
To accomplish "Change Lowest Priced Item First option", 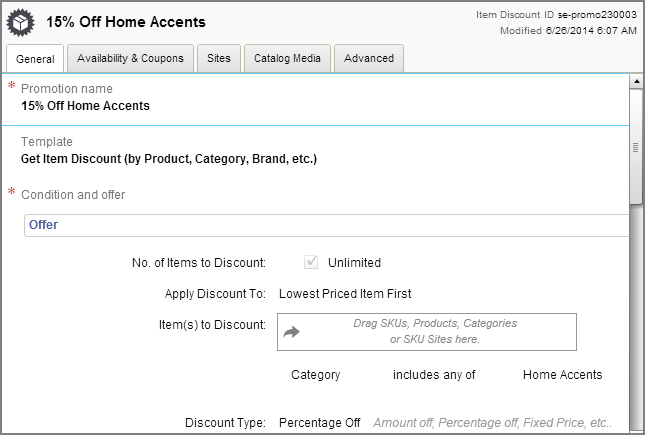I will click(345, 294).
